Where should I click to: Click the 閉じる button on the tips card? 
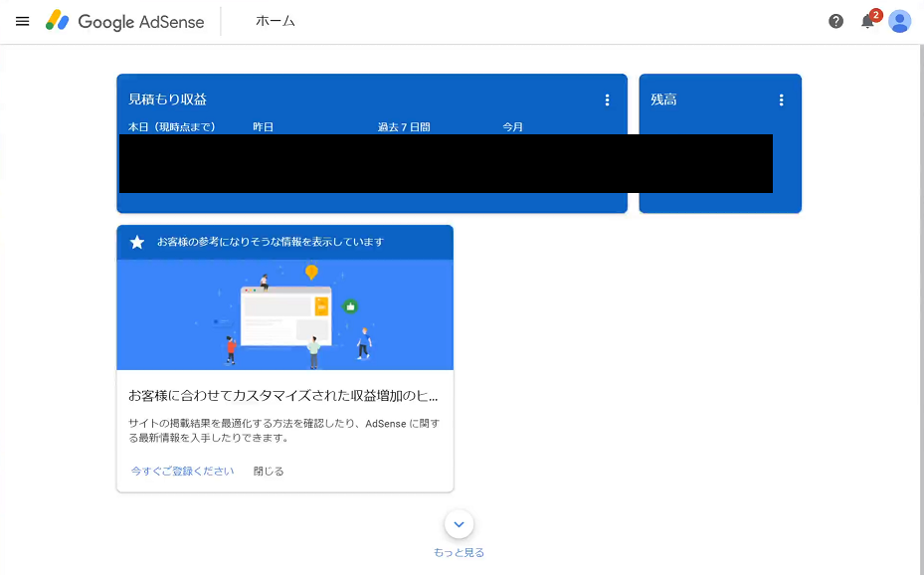point(269,472)
